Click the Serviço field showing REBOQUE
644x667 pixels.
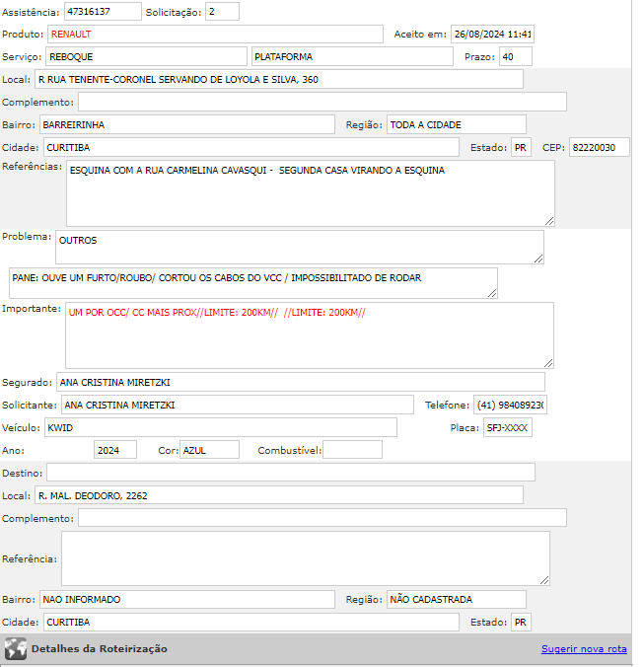click(146, 56)
